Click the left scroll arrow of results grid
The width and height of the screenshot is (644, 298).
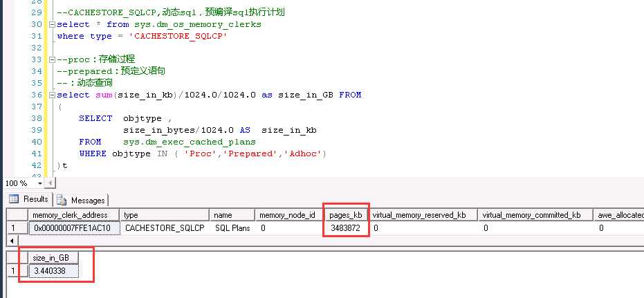point(12,241)
